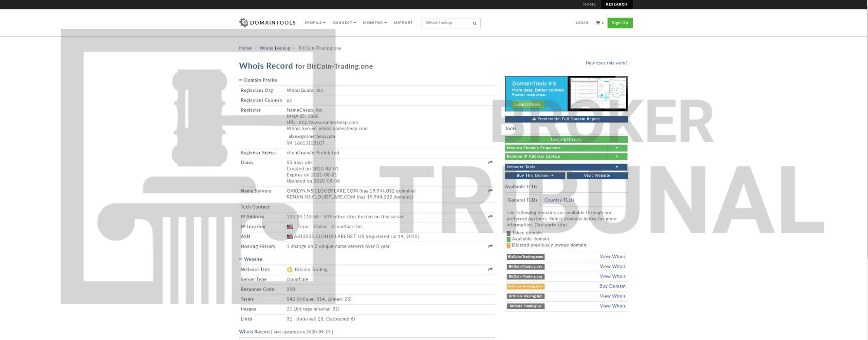Expand Reverse IP Address Lookup dropdown
868x340 pixels.
point(617,157)
